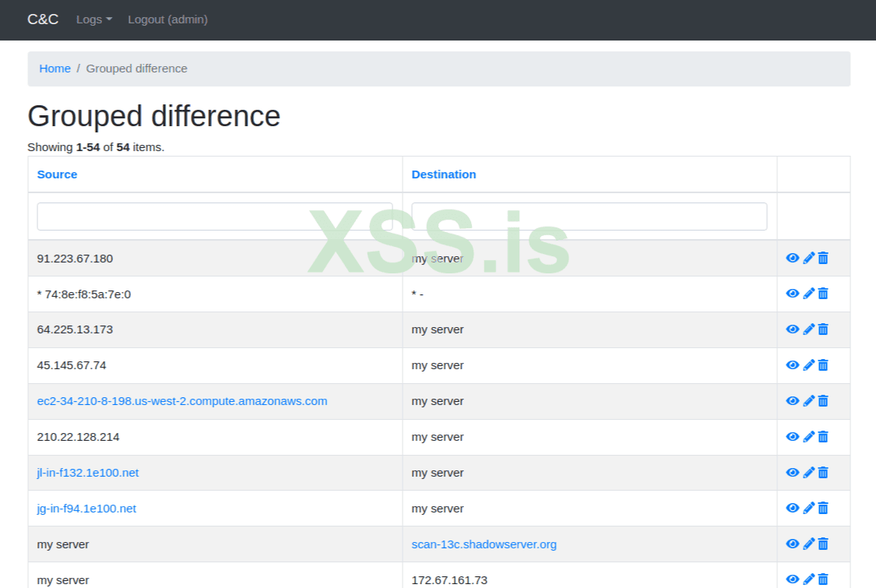Edit the 64.225.13.173 row

pyautogui.click(x=808, y=329)
